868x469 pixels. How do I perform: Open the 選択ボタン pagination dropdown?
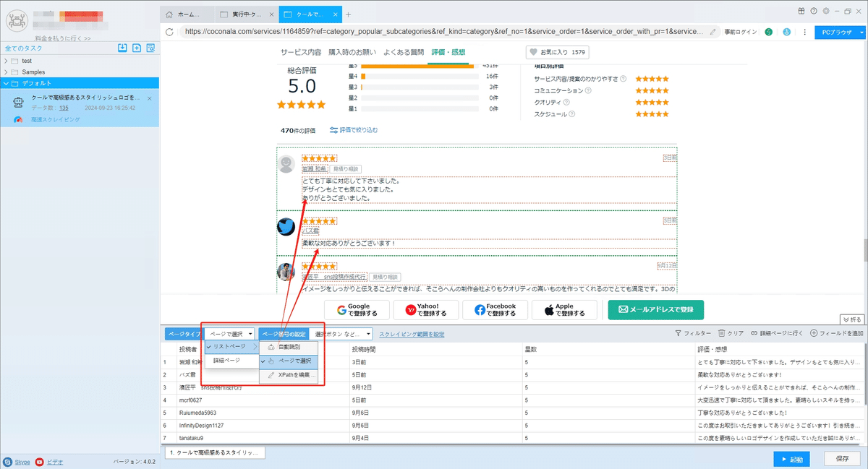pos(342,334)
